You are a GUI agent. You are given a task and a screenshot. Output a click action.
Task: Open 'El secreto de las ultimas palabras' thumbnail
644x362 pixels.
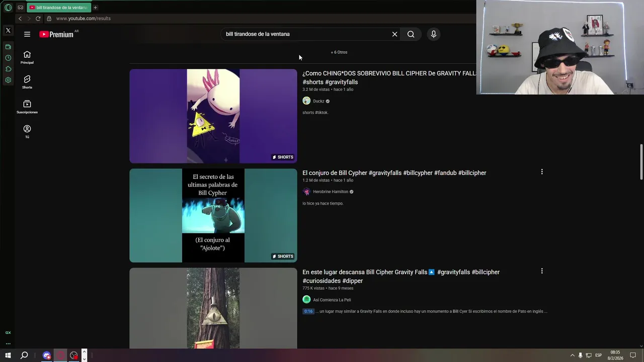point(213,215)
